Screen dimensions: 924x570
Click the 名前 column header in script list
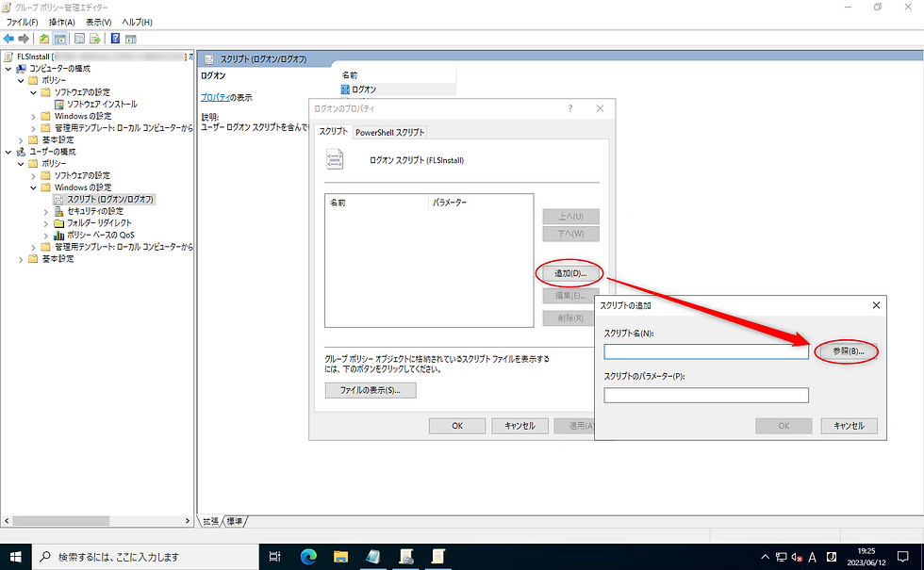(376, 203)
